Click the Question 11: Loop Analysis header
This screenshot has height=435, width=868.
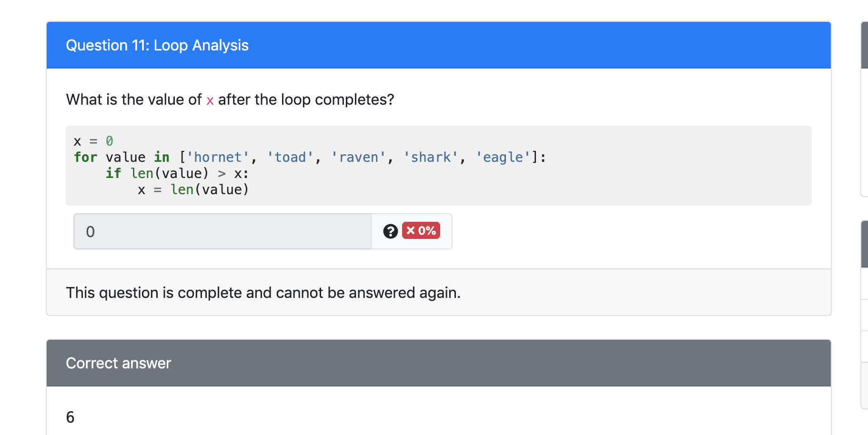coord(157,45)
